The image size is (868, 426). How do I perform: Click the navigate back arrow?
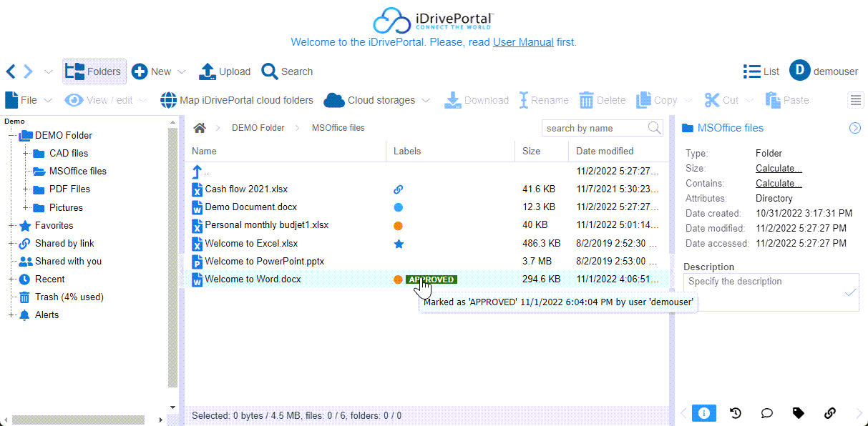pyautogui.click(x=11, y=71)
